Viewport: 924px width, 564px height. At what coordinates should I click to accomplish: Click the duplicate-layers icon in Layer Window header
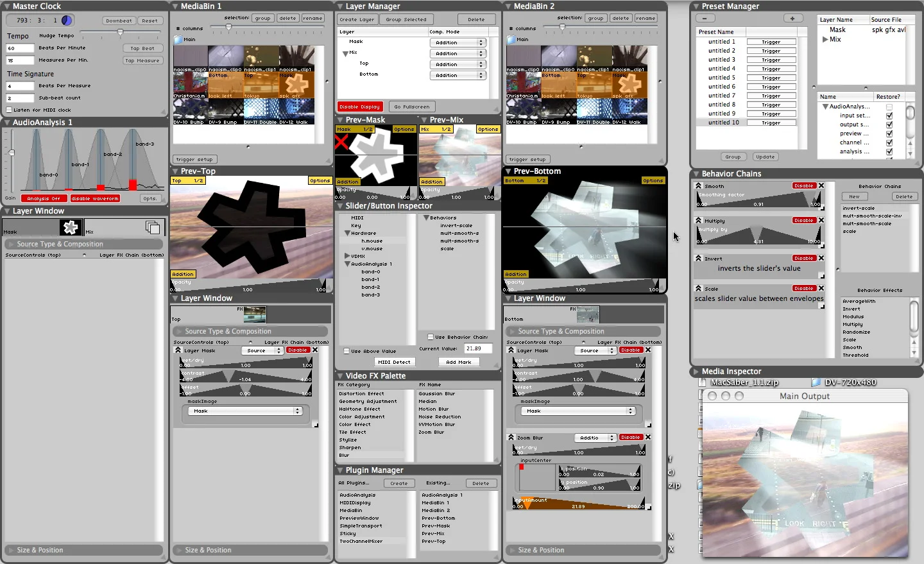(152, 227)
